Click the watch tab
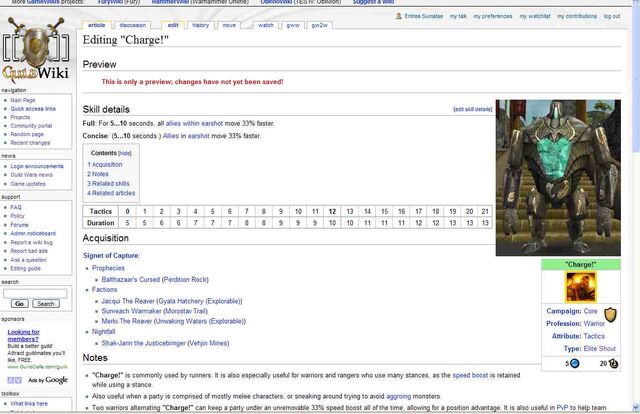The image size is (640, 414). coord(266,25)
